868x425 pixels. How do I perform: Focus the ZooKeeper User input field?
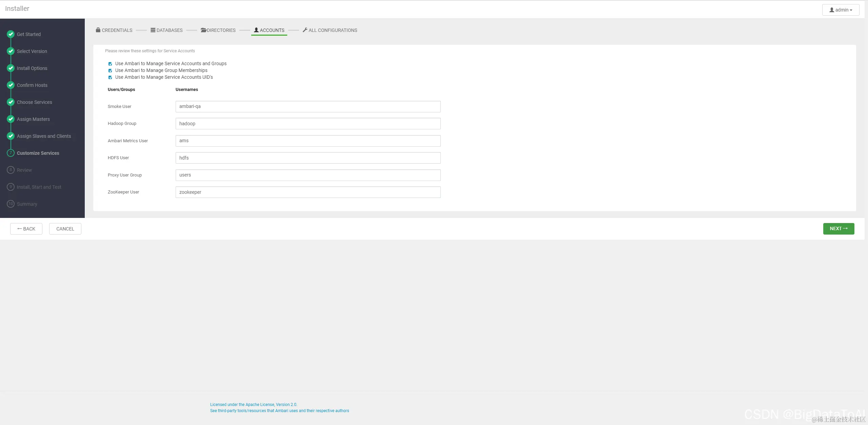(308, 192)
